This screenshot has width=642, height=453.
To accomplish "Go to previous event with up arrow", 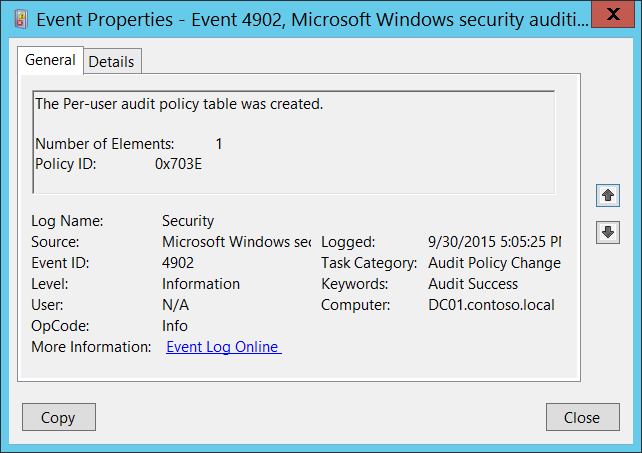I will pyautogui.click(x=607, y=195).
